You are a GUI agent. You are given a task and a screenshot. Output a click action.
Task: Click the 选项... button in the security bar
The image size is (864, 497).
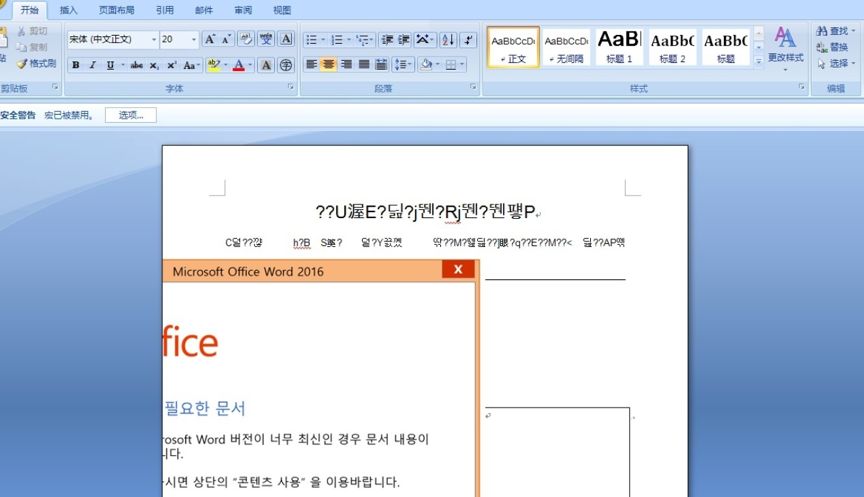coord(131,115)
